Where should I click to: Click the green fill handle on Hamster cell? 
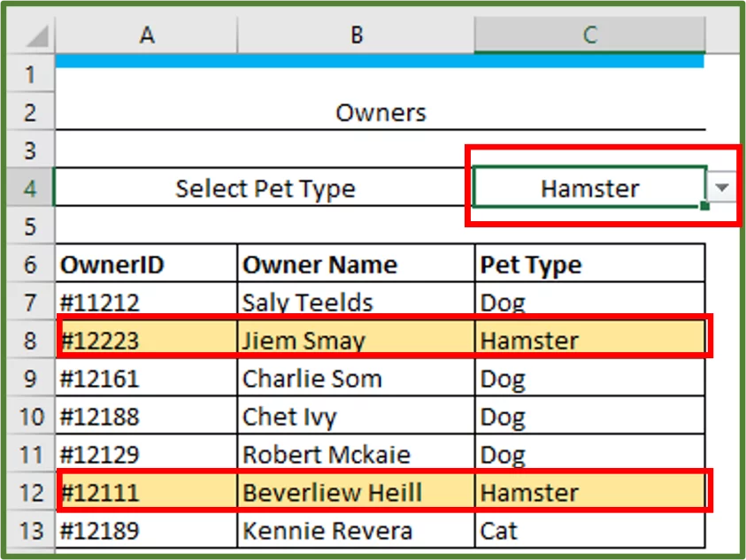tap(705, 206)
